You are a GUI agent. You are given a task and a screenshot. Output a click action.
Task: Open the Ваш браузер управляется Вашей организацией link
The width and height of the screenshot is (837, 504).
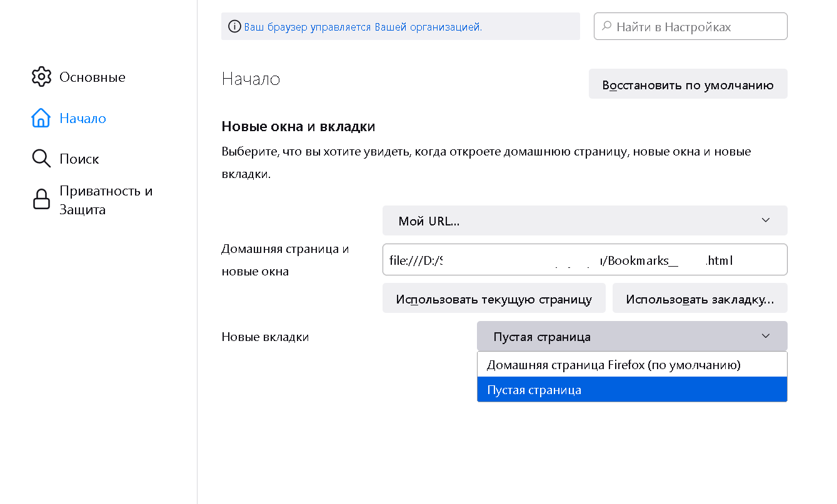(x=363, y=27)
